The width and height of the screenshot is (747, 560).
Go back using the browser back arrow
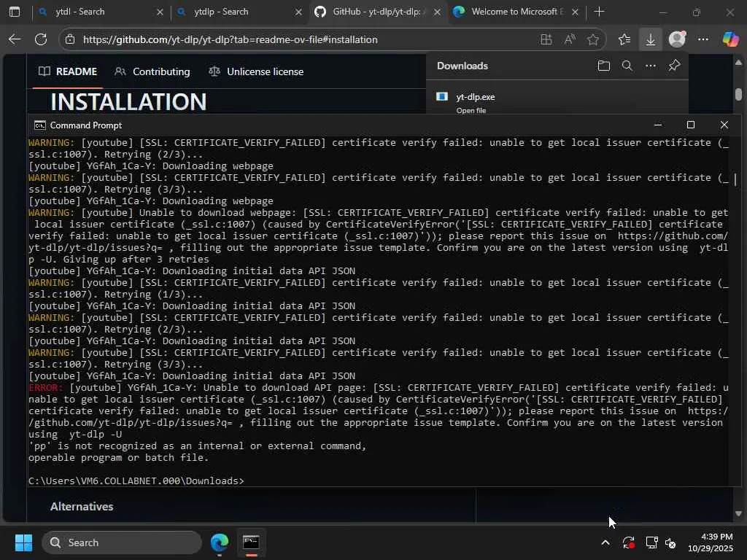15,39
